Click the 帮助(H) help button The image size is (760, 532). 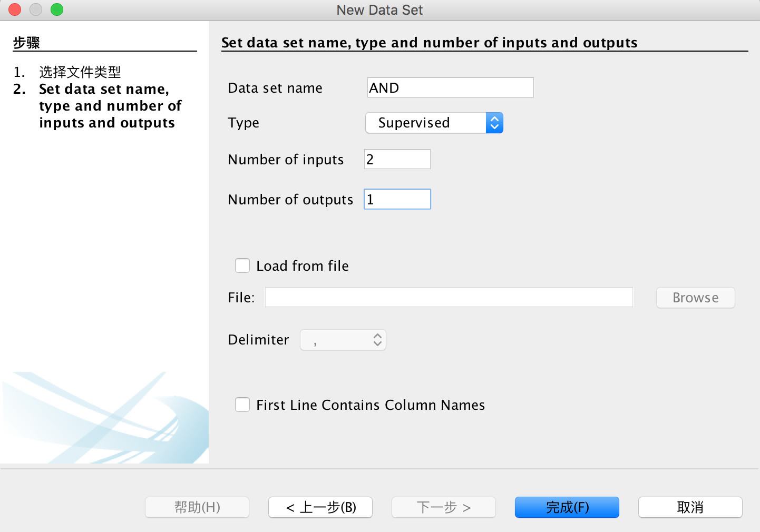point(197,507)
